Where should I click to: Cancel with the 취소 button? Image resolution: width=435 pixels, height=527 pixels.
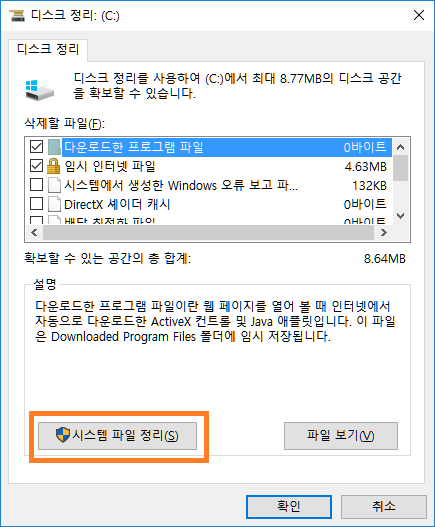point(384,506)
